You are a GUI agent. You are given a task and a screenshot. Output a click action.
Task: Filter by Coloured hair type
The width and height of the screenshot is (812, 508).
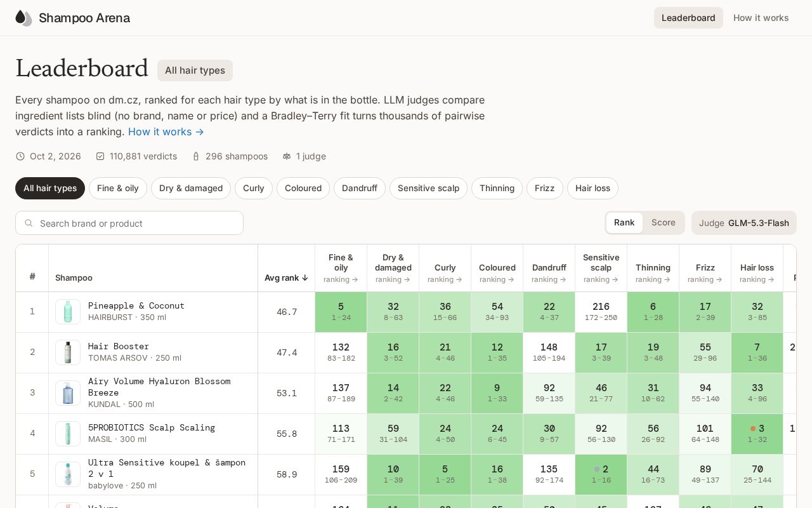click(x=303, y=188)
